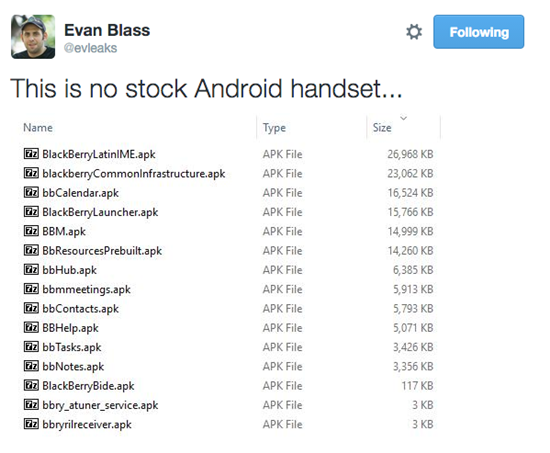Select the bbHub.apk file icon
The height and width of the screenshot is (453, 550).
[x=31, y=269]
